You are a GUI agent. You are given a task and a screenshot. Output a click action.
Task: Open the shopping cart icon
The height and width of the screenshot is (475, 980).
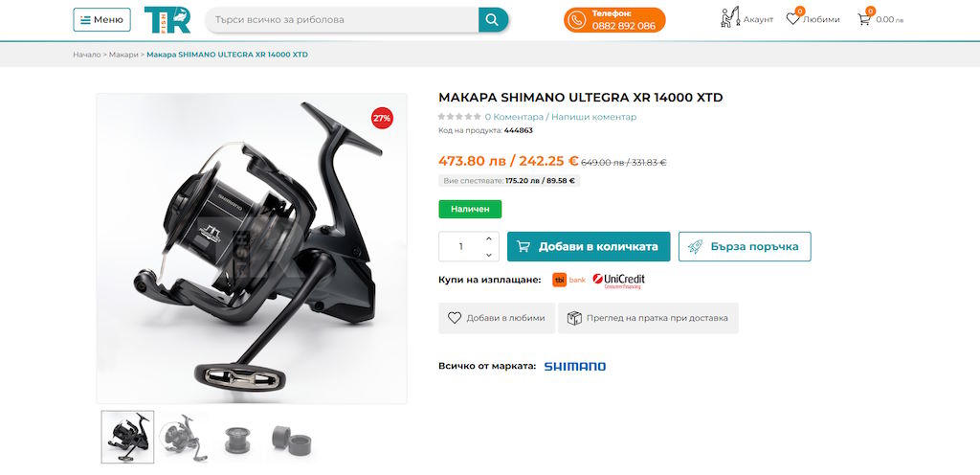point(864,19)
